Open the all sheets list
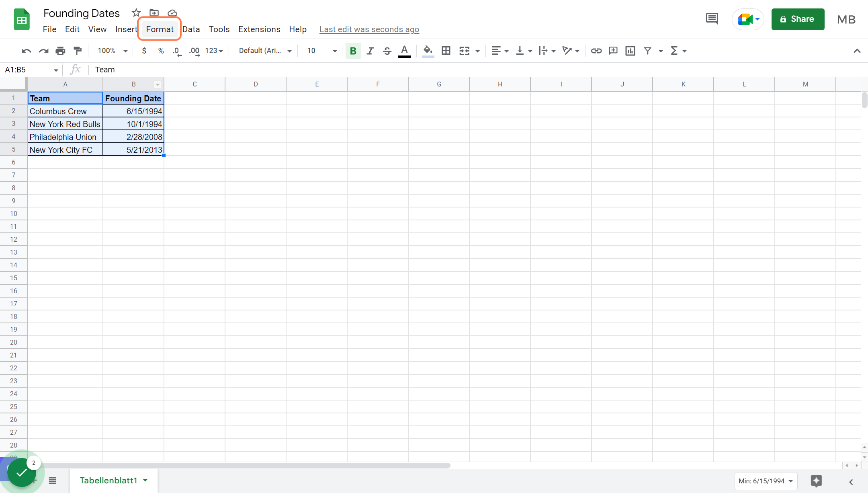The image size is (868, 493). point(53,481)
